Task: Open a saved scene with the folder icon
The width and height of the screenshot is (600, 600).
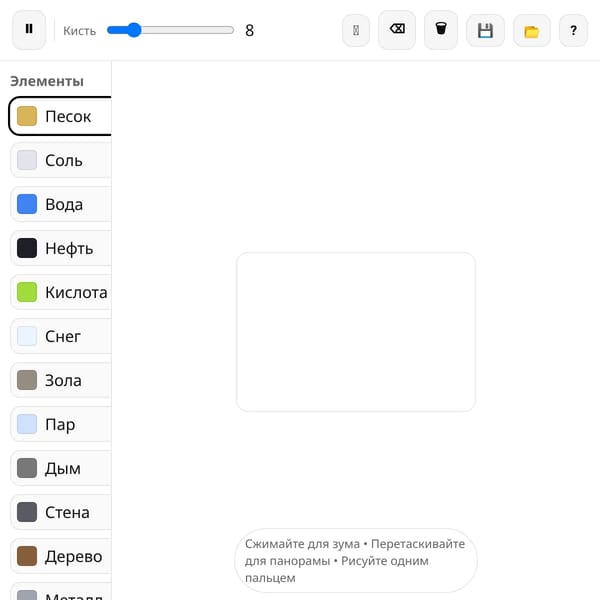Action: pos(532,30)
